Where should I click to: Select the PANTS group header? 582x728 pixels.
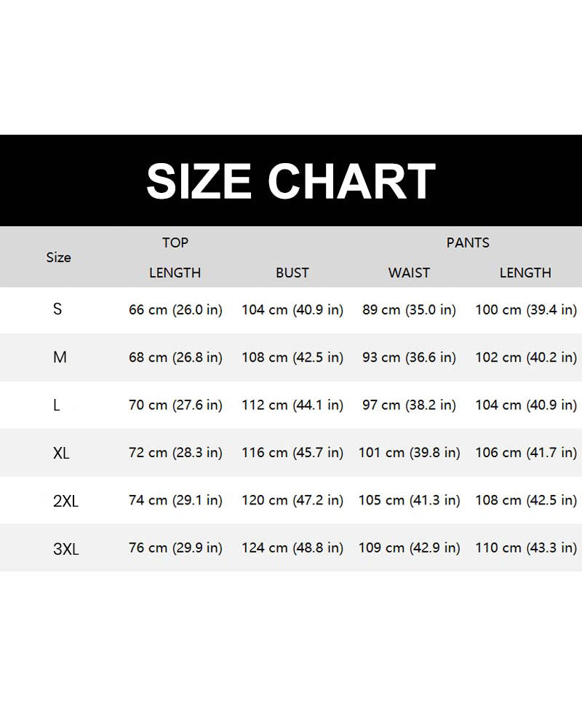coord(468,242)
